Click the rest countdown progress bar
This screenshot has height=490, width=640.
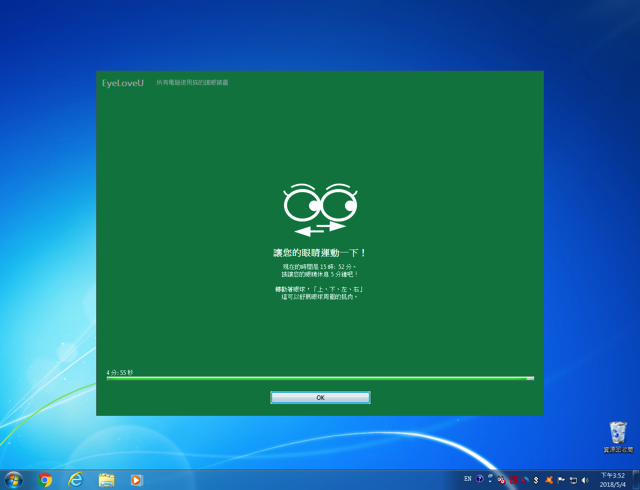click(x=320, y=379)
